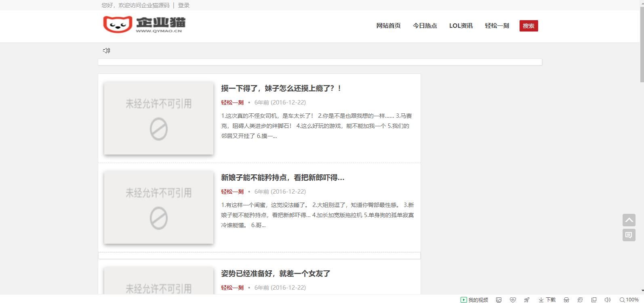Image resolution: width=644 pixels, height=303 pixels.
Task: Toggle incognito glasses mode icon
Action: coord(566,300)
